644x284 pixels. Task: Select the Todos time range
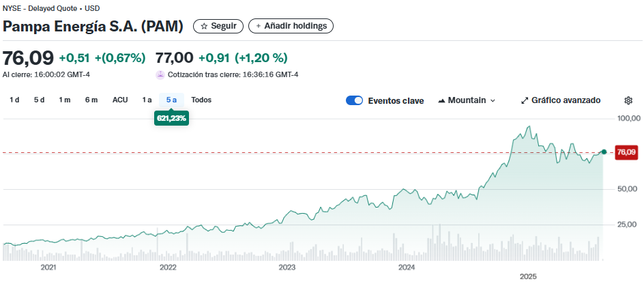click(201, 100)
